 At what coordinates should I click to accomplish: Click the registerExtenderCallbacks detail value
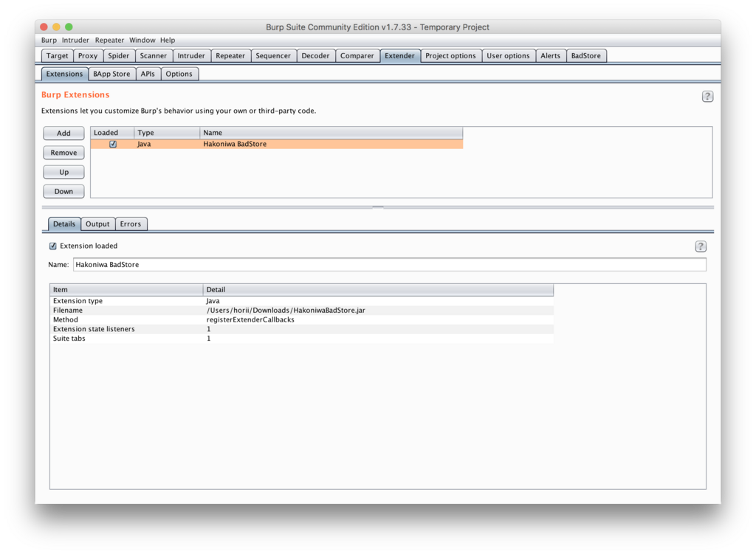(x=250, y=320)
